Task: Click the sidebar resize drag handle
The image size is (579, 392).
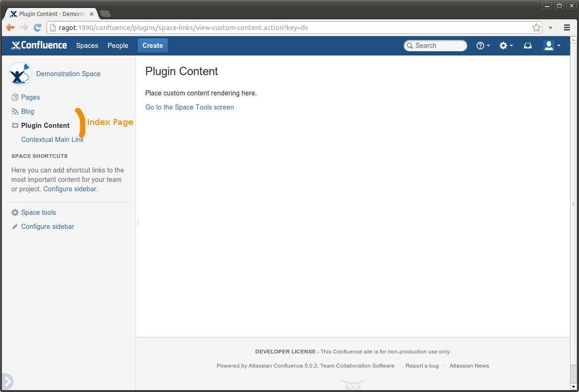Action: (138, 223)
